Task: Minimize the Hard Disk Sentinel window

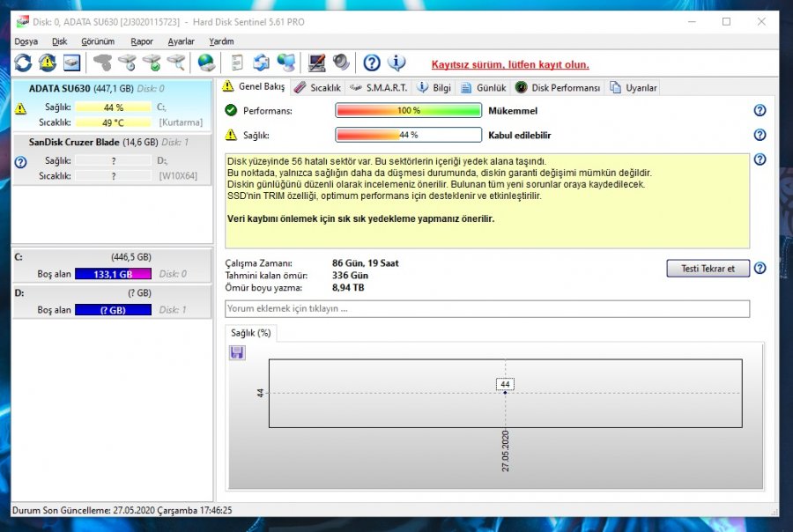Action: click(x=692, y=22)
